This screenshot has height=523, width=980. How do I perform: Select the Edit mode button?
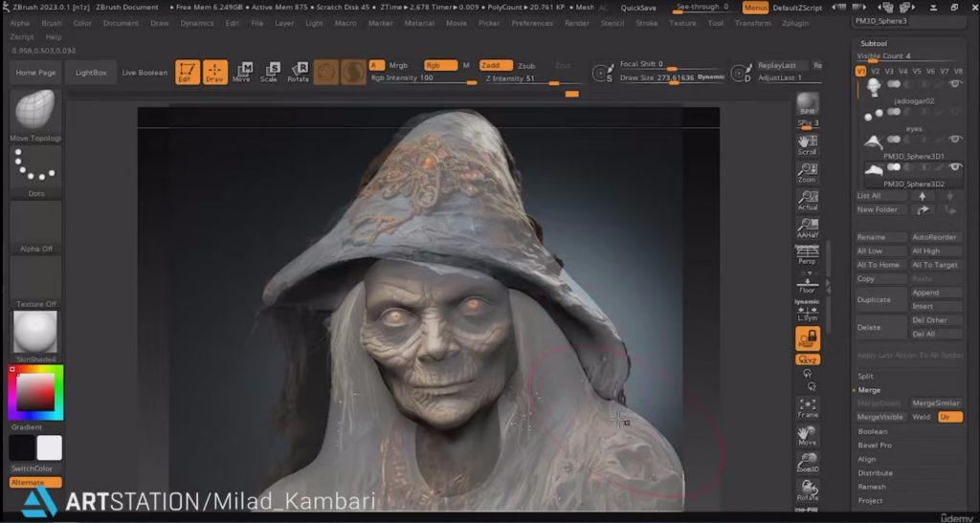(188, 73)
